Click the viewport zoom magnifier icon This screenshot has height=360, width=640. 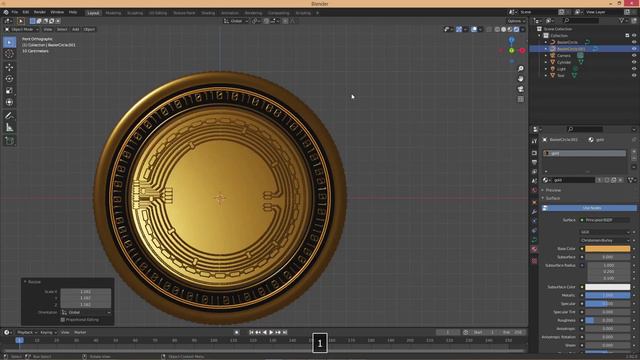(520, 69)
